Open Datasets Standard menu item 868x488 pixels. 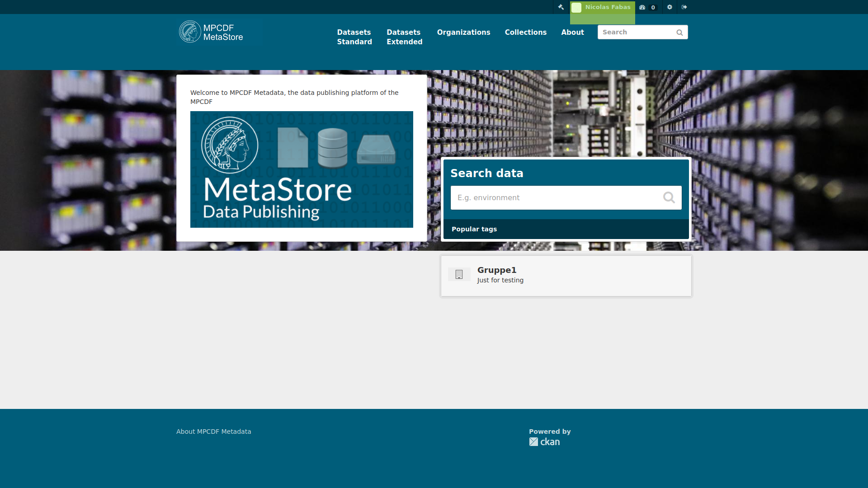(x=354, y=37)
